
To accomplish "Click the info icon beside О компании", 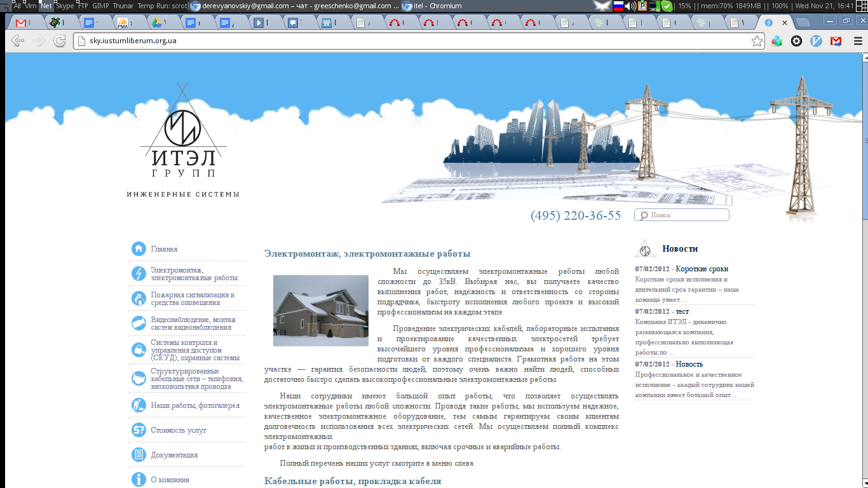I will (139, 479).
